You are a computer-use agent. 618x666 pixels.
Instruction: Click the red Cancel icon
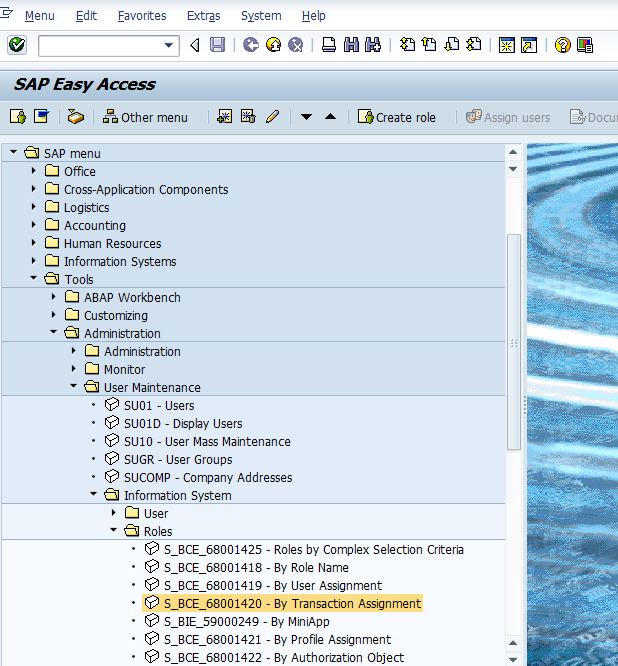[295, 45]
